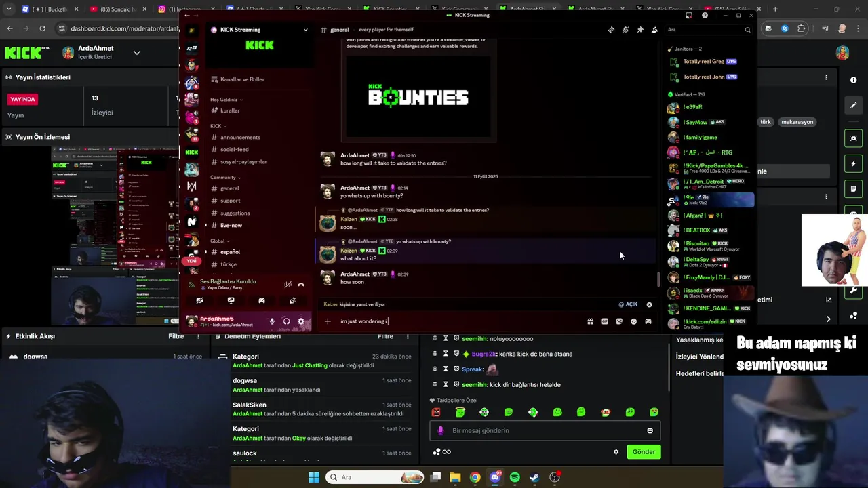The width and height of the screenshot is (868, 488).
Task: Collapse the Hoş Geldiniz channel category
Action: 226,100
